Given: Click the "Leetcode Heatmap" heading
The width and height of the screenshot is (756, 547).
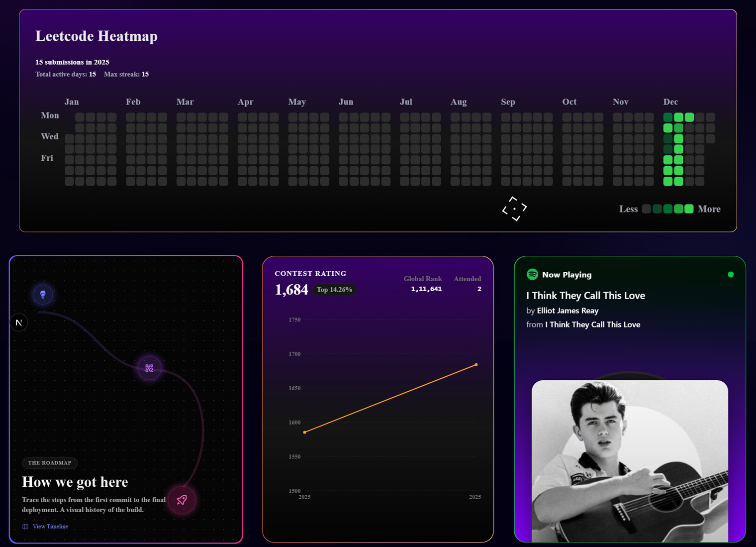Looking at the screenshot, I should click(x=96, y=36).
